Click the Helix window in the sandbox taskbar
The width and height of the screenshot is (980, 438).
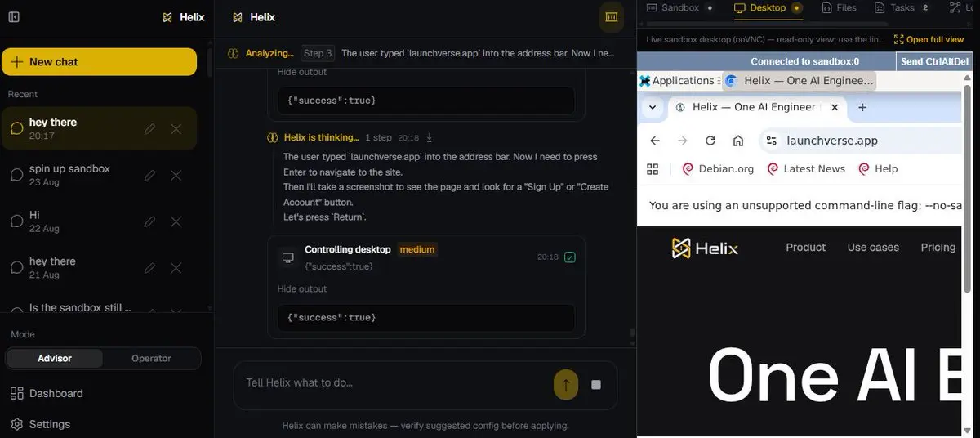click(799, 80)
